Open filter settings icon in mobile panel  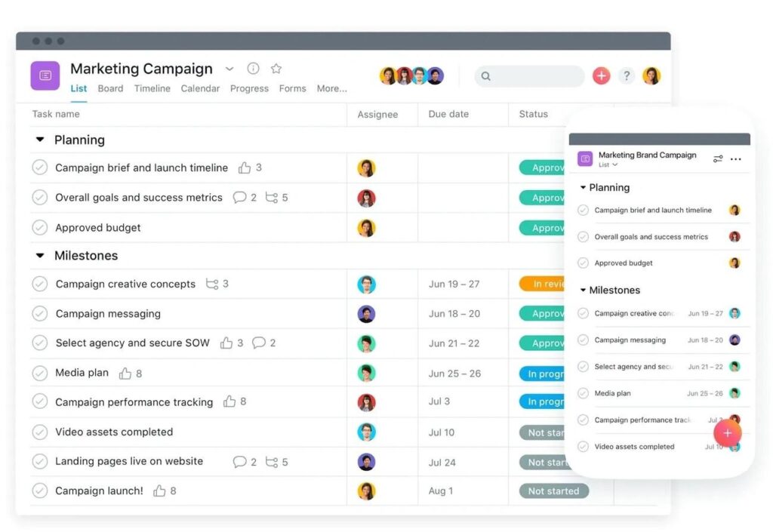pos(717,159)
